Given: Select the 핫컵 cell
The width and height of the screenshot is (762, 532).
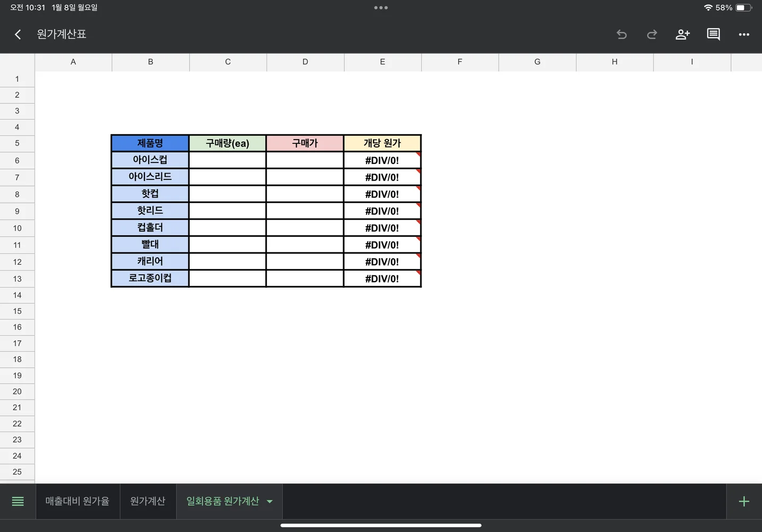Looking at the screenshot, I should 150,194.
